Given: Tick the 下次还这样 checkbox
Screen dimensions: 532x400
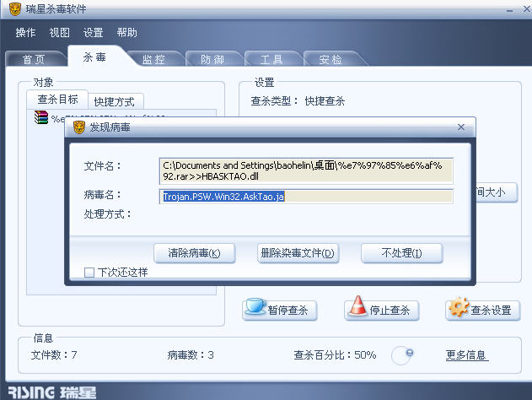Looking at the screenshot, I should 89,273.
